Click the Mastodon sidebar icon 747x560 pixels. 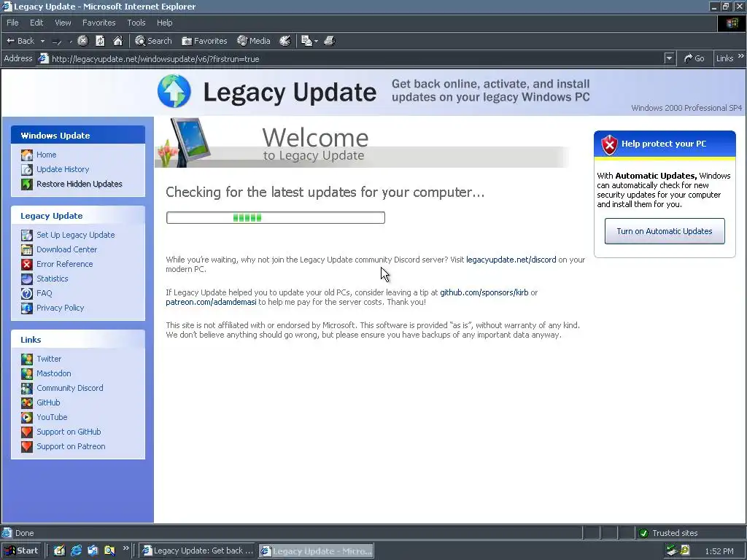point(27,373)
